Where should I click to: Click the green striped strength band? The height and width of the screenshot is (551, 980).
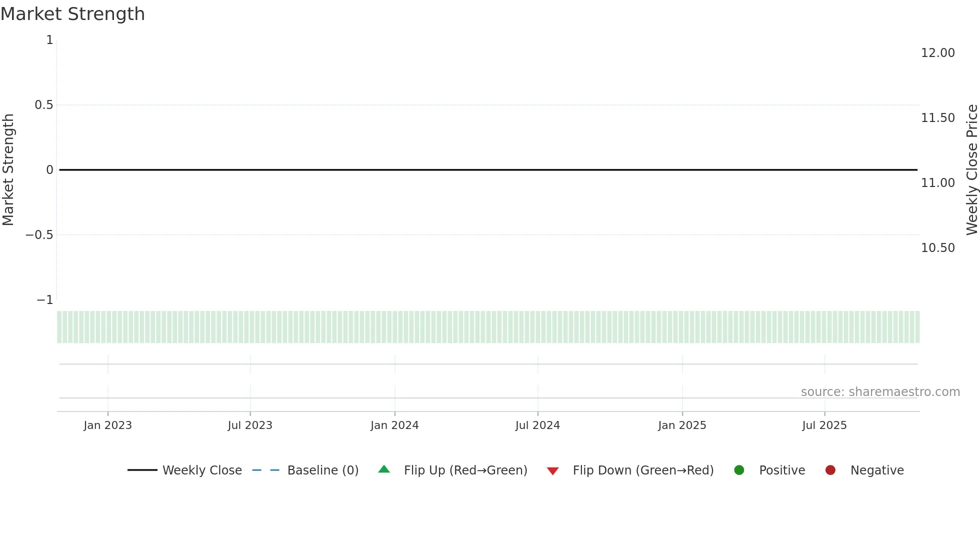(488, 327)
